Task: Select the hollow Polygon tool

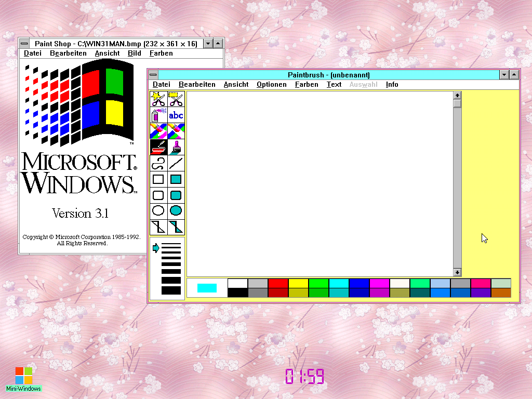Action: [x=158, y=227]
